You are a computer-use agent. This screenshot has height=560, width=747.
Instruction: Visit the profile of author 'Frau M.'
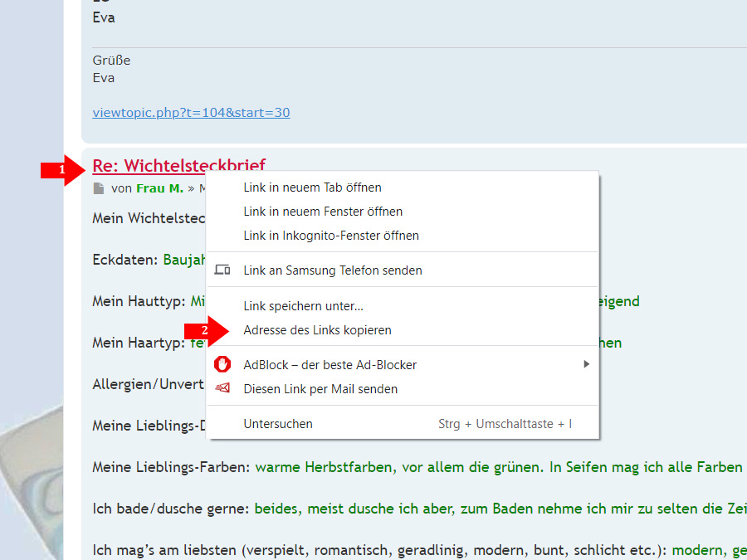tap(159, 188)
